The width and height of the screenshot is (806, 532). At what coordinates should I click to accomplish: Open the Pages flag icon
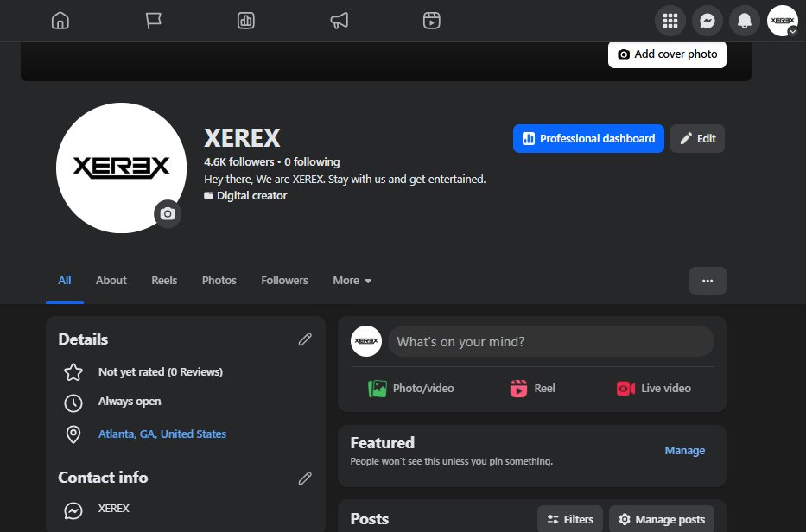[153, 21]
